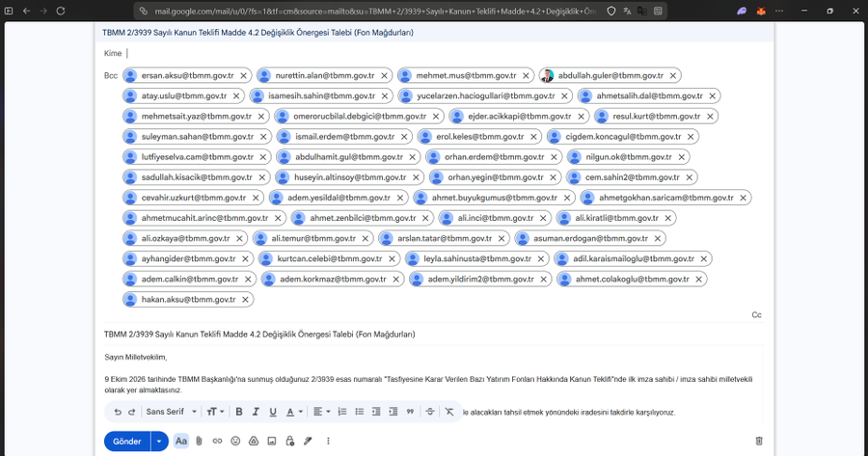Remove resul.kurt@tbmm.gov.tr recipient
The width and height of the screenshot is (868, 456).
[710, 117]
